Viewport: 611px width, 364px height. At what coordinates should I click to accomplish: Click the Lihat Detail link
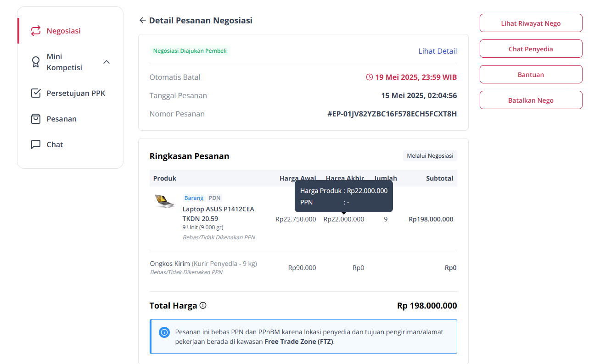437,51
